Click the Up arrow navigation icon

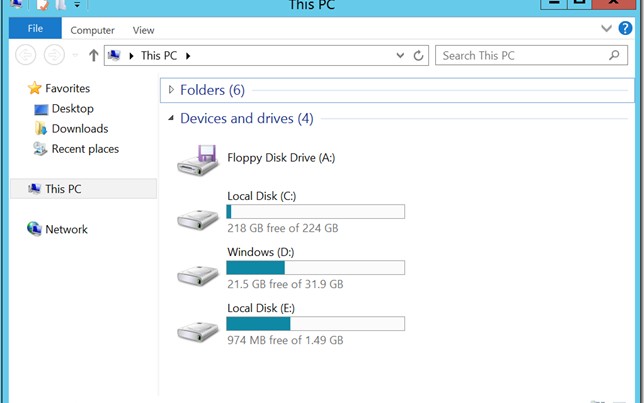pyautogui.click(x=94, y=56)
